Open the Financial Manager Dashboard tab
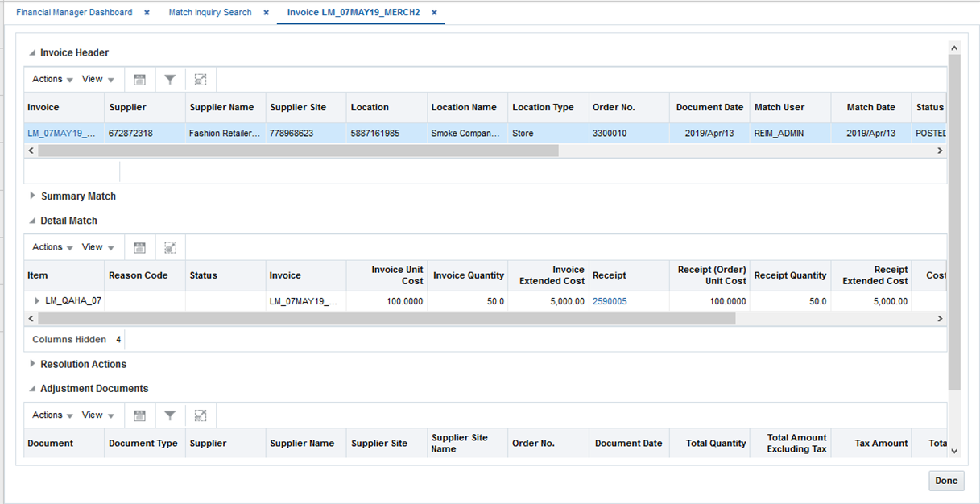980x504 pixels. [74, 12]
